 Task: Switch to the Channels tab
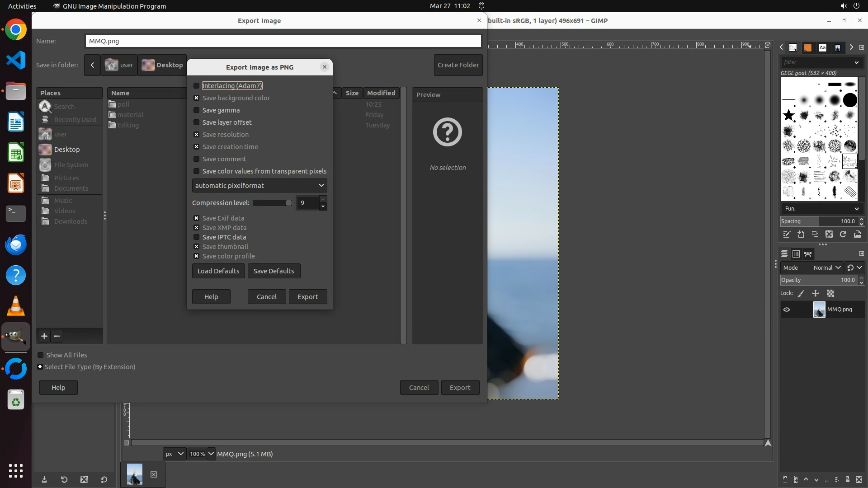point(796,254)
